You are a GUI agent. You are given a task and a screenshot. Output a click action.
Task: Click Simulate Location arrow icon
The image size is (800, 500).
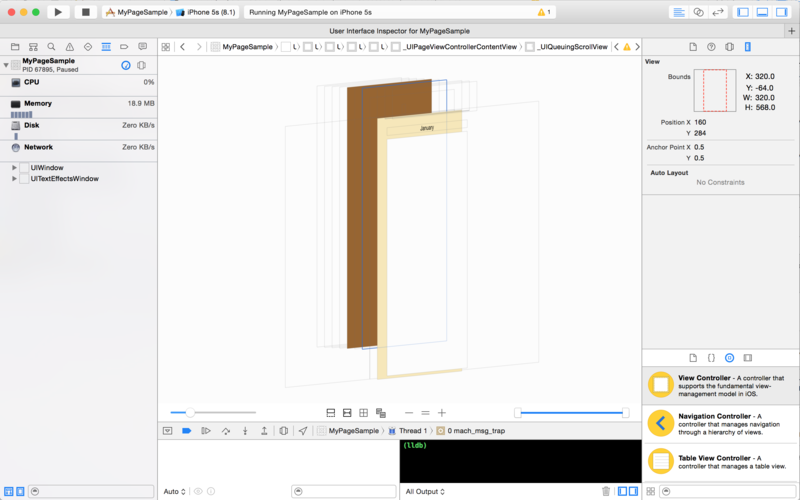coord(303,431)
